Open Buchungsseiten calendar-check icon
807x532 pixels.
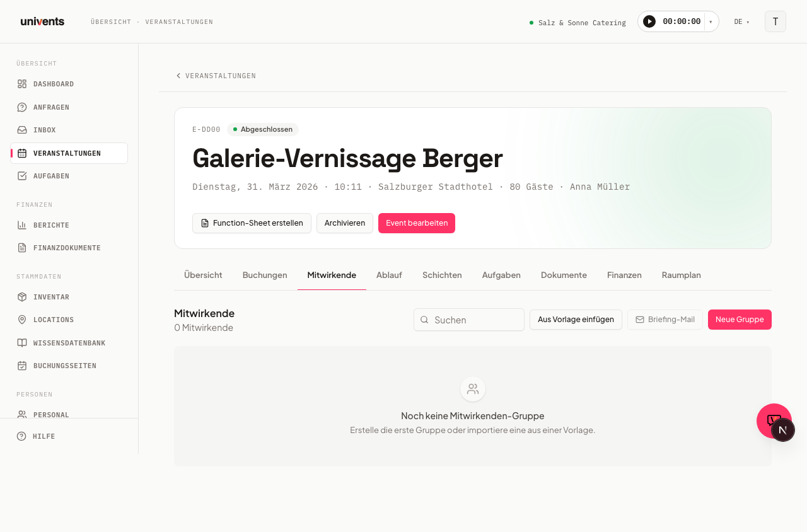22,366
